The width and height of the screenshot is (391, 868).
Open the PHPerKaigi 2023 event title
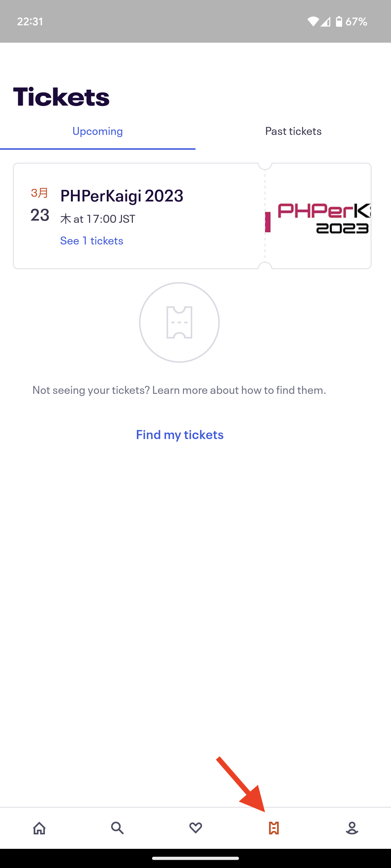pyautogui.click(x=122, y=196)
